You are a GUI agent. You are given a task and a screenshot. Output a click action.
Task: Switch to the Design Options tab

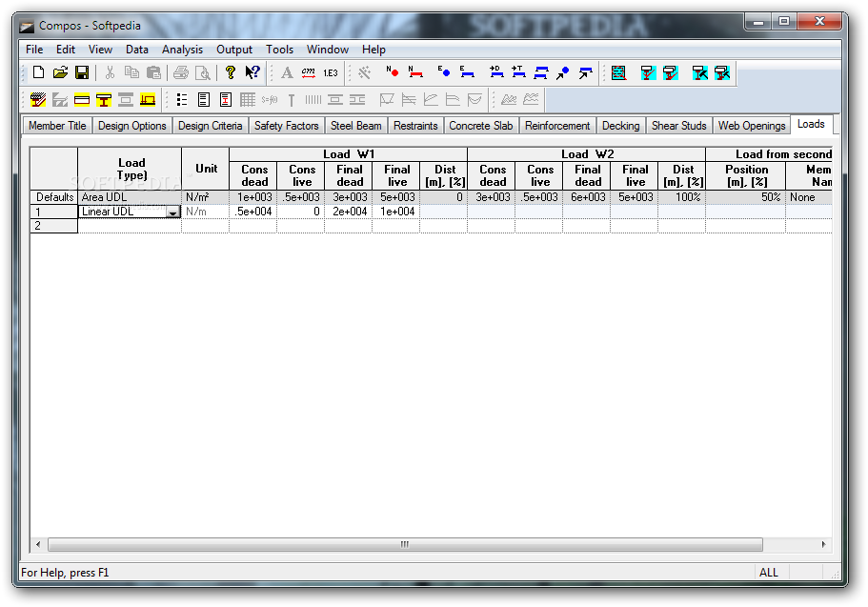(x=132, y=126)
